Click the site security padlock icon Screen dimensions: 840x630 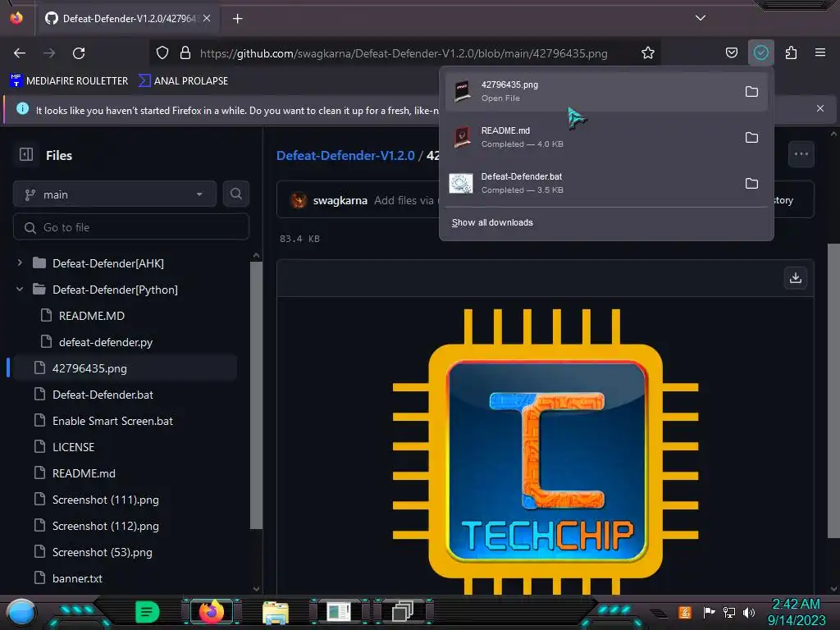pyautogui.click(x=185, y=53)
